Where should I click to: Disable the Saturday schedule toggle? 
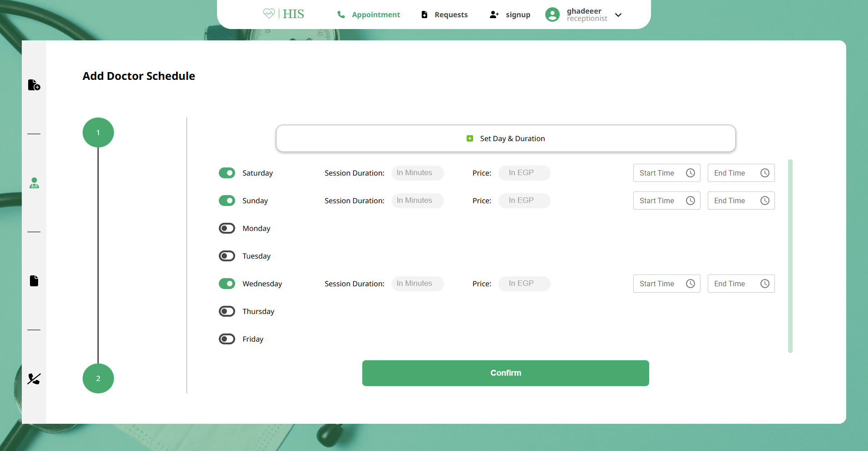click(x=227, y=173)
